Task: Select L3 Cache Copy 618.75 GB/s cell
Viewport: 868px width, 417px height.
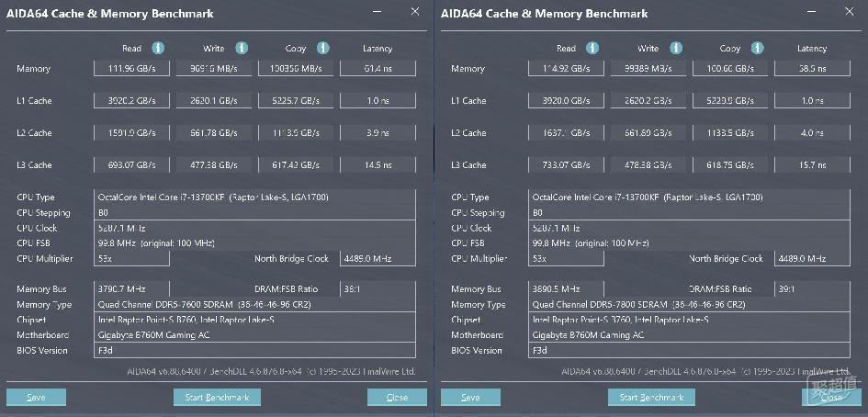Action: point(730,165)
